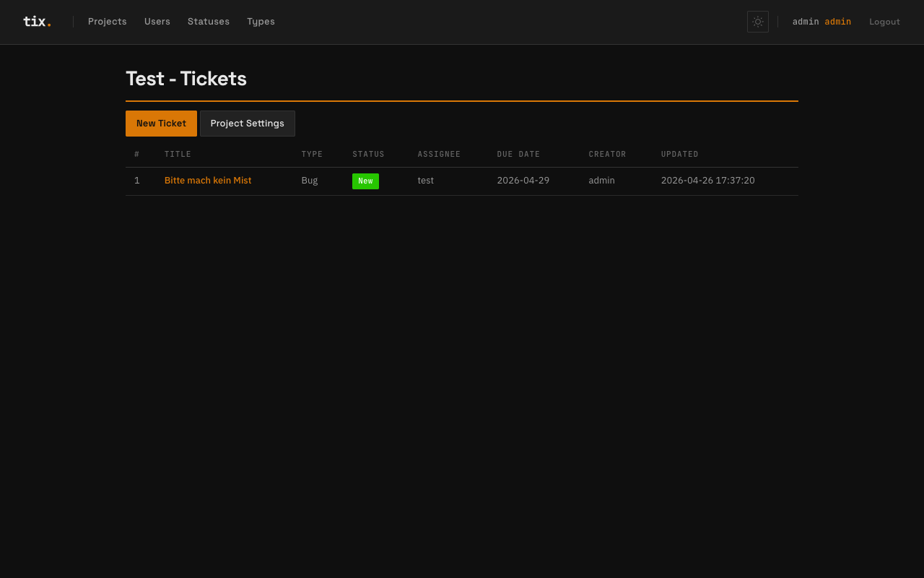Image resolution: width=924 pixels, height=578 pixels.
Task: Go to the Users page
Action: (x=157, y=22)
